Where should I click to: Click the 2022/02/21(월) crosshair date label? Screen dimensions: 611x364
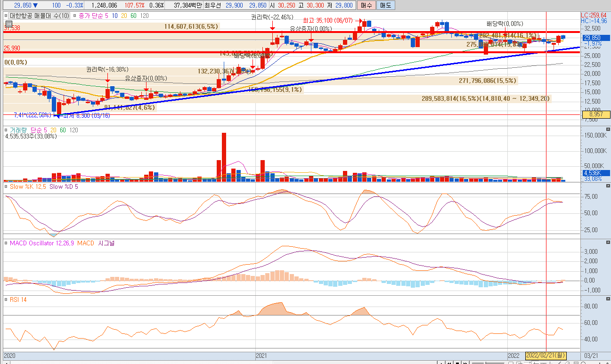(x=546, y=355)
